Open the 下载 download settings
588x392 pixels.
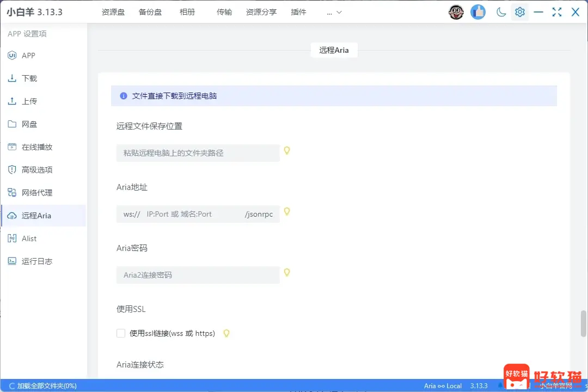[44, 78]
